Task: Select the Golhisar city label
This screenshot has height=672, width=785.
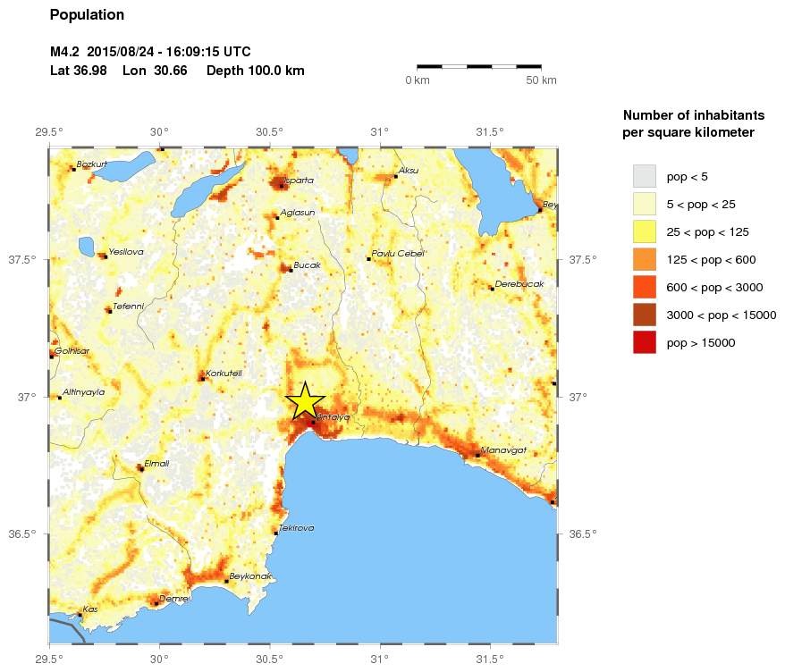Action: tap(72, 351)
